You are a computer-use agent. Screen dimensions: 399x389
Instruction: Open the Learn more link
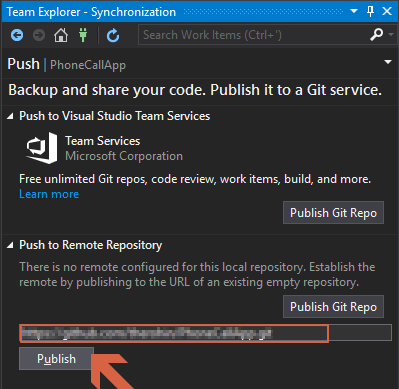(x=49, y=194)
